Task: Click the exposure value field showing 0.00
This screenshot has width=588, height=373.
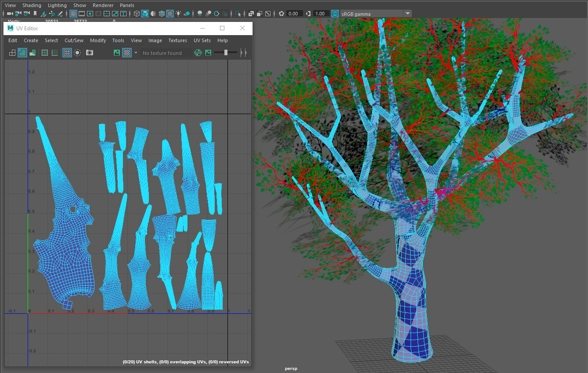Action: point(293,14)
